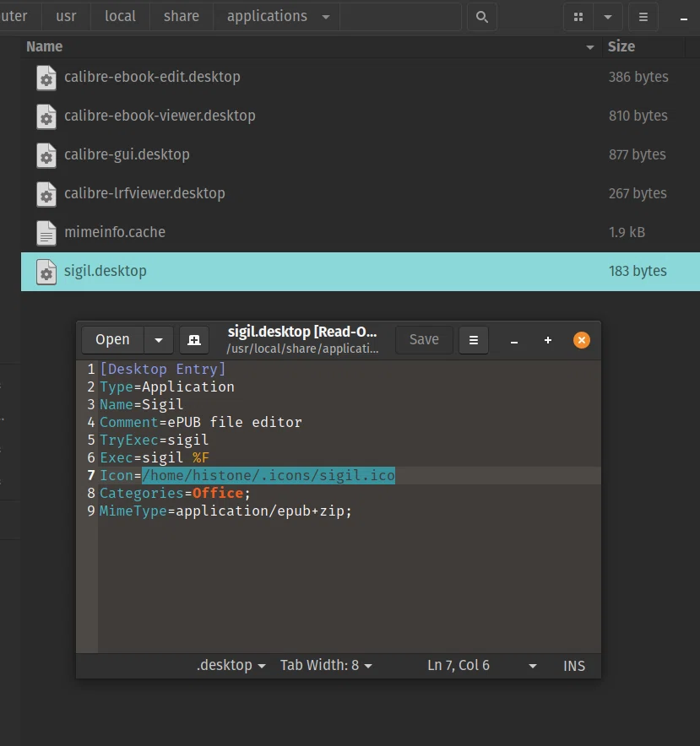Open the Tab Width: 8 dropdown

point(326,665)
